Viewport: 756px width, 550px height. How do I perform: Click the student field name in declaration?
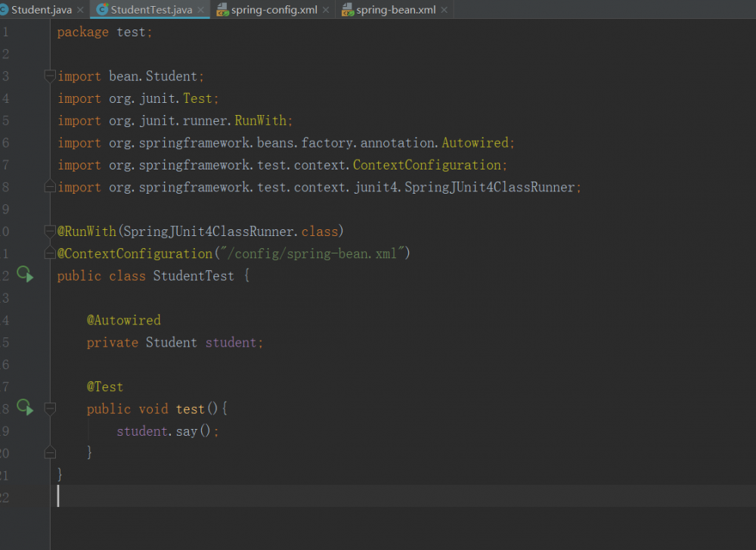pos(231,343)
